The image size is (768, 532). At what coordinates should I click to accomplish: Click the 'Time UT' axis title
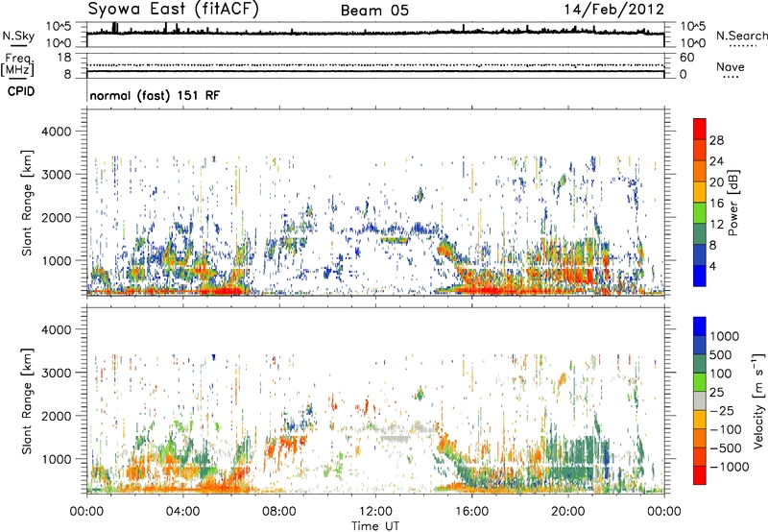(375, 526)
